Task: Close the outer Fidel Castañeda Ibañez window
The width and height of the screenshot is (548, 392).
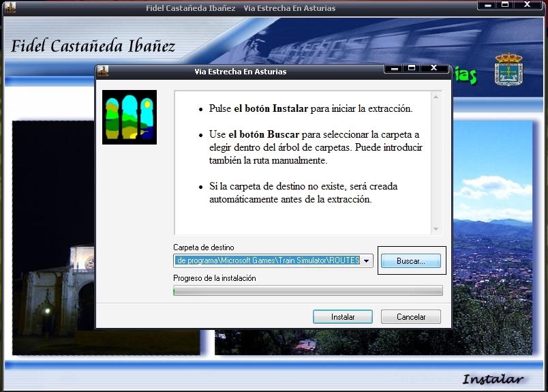Action: click(x=527, y=5)
